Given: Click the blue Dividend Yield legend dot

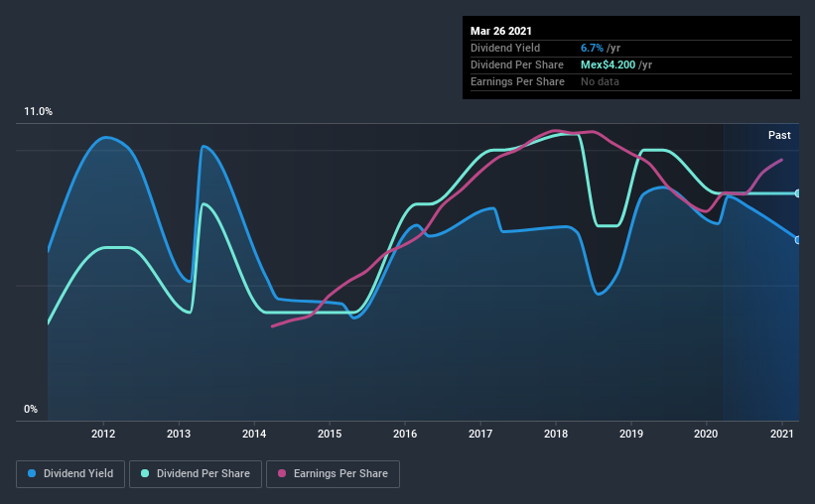Looking at the screenshot, I should 32,473.
